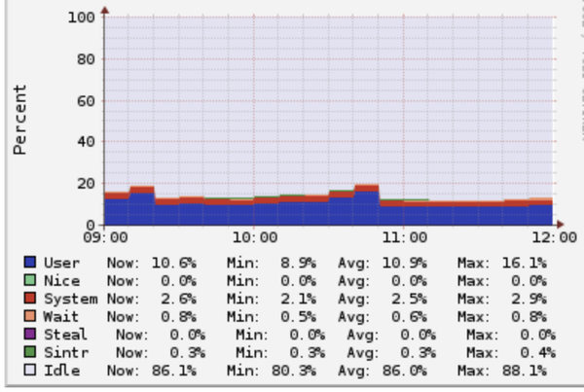Click User Now value 10.6%
Screen dimensions: 584x392
[x=174, y=263]
